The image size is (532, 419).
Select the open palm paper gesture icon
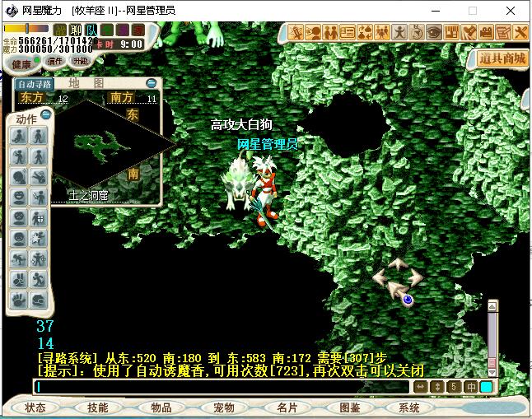point(19,300)
